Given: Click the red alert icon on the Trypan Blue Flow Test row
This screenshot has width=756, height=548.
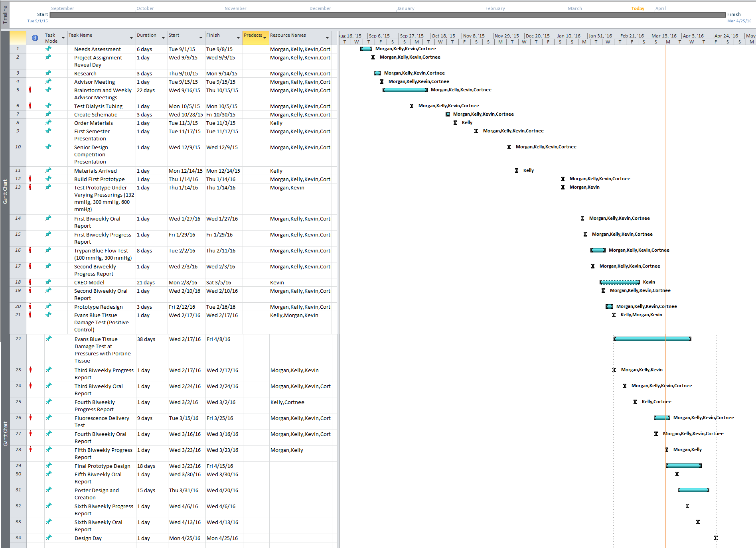Looking at the screenshot, I should [x=30, y=250].
